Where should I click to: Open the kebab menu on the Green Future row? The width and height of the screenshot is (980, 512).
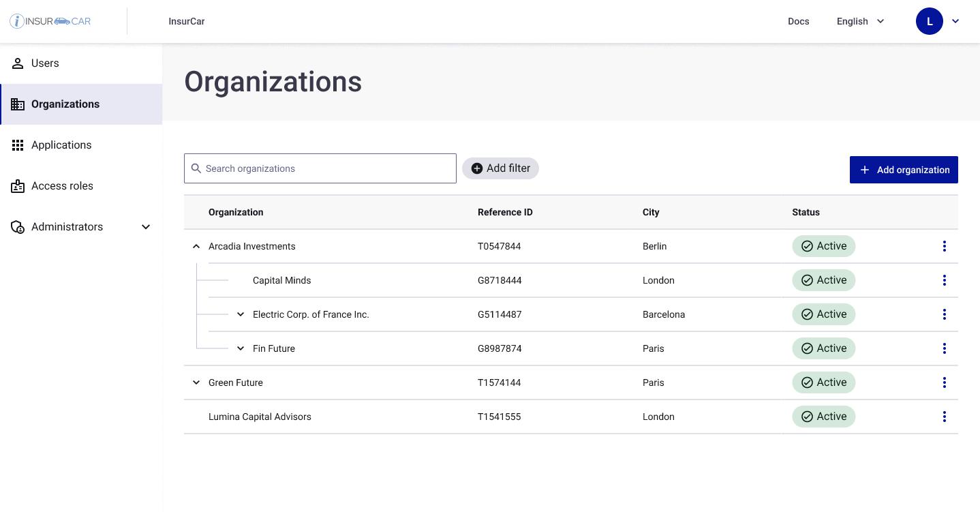tap(945, 382)
